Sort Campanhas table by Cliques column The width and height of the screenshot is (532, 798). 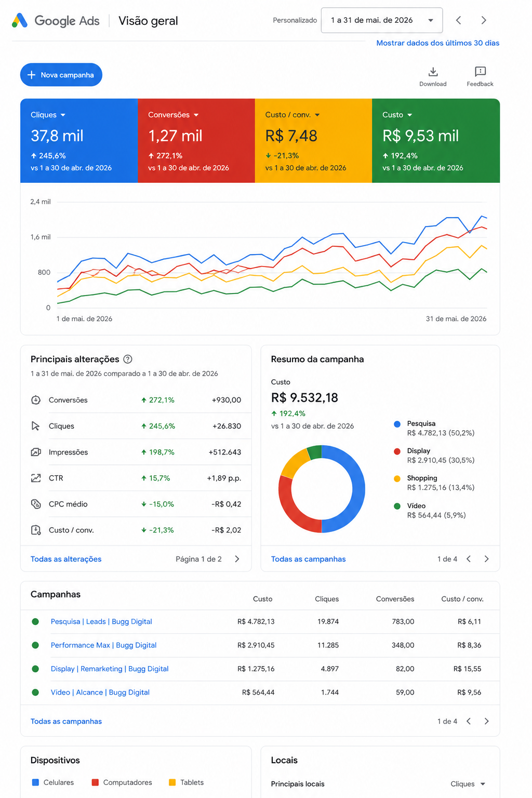pos(327,599)
